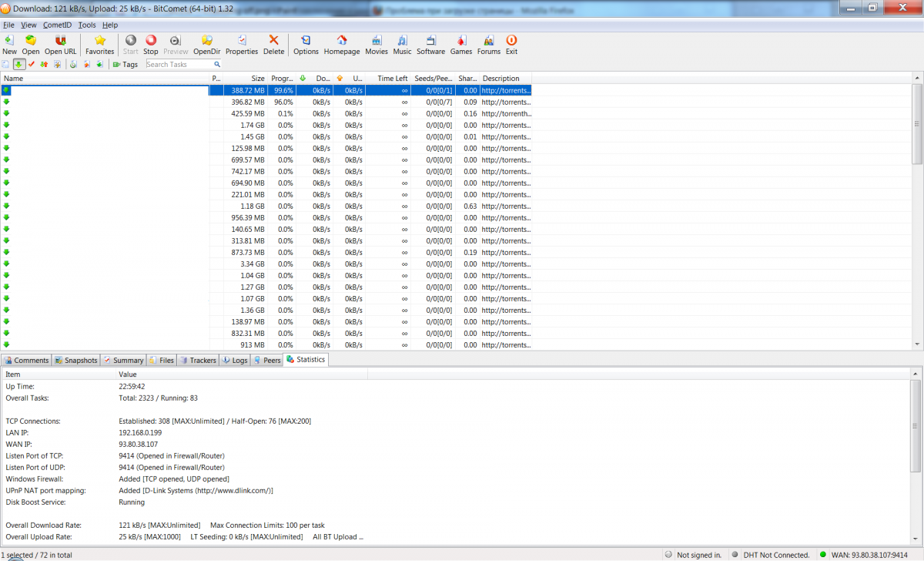Stop the selected task with Stop icon
924x561 pixels.
[x=151, y=45]
